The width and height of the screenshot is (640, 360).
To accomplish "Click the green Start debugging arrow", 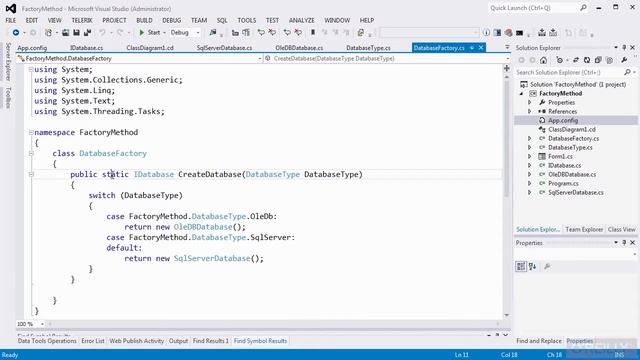I will (142, 32).
